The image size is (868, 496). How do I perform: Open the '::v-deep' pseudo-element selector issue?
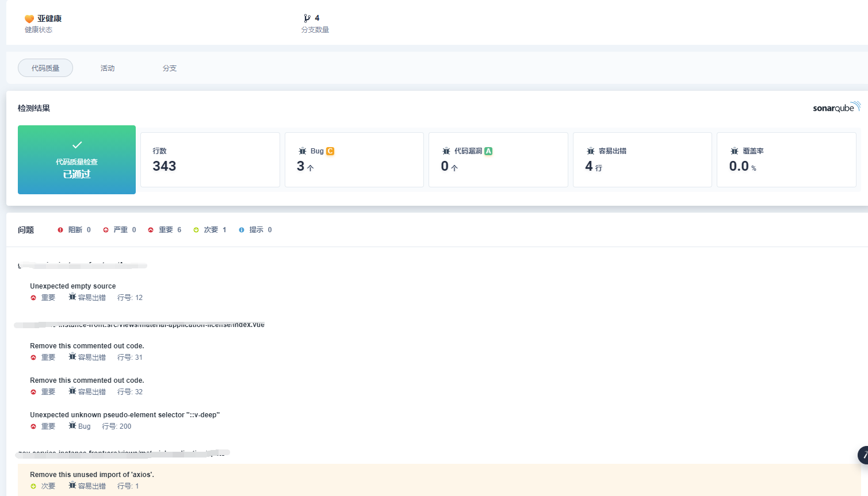click(125, 415)
